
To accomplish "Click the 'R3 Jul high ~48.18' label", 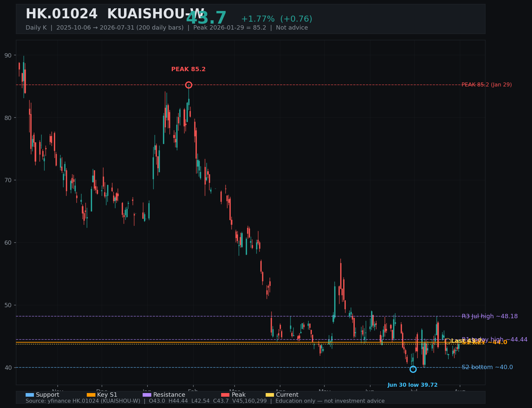I will point(489,316).
